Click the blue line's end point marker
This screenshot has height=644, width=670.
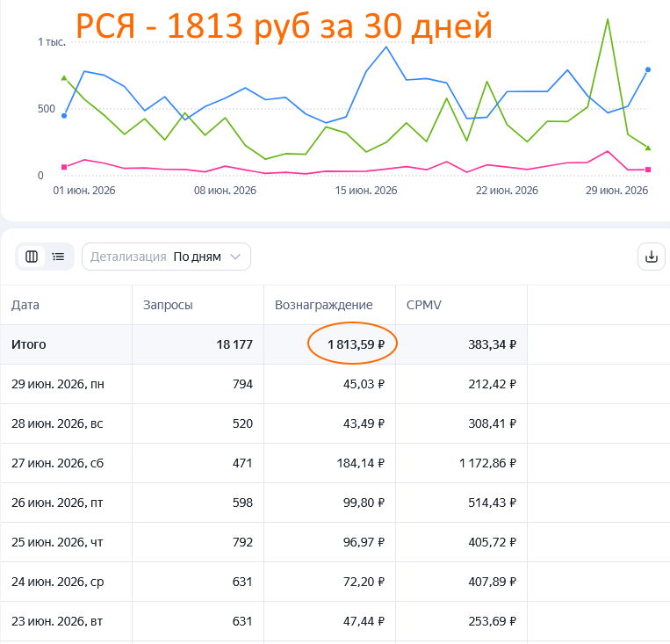648,69
